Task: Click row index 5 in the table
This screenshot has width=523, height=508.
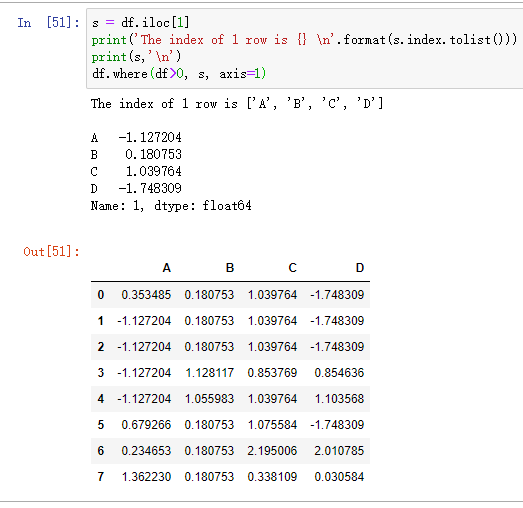Action: click(101, 425)
